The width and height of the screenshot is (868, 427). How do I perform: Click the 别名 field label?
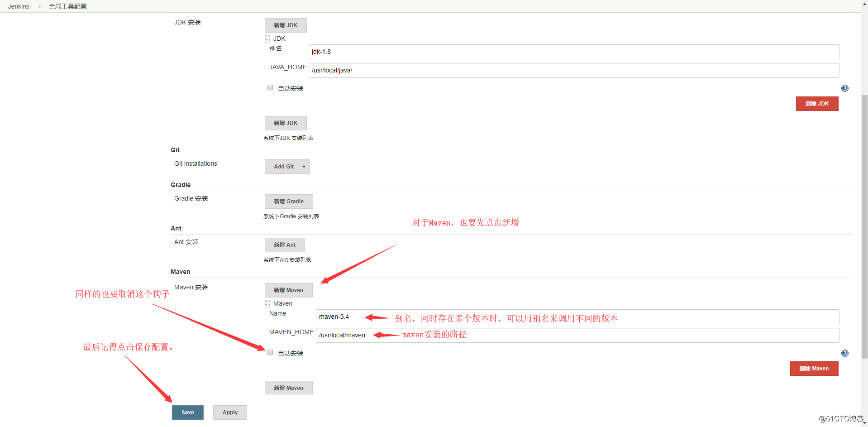coord(276,48)
